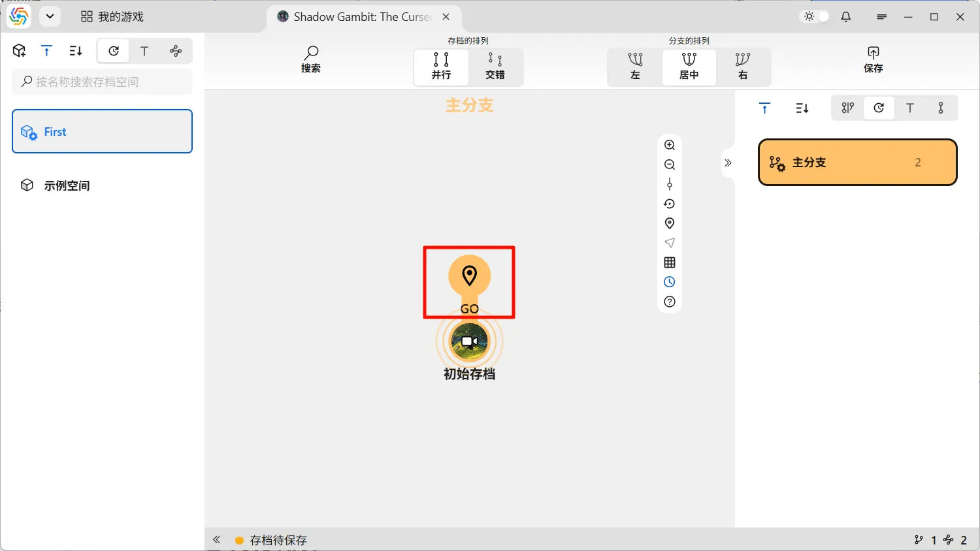Screen dimensions: 980x551
Task: Switch to 我的游戏 tab
Action: [x=112, y=17]
